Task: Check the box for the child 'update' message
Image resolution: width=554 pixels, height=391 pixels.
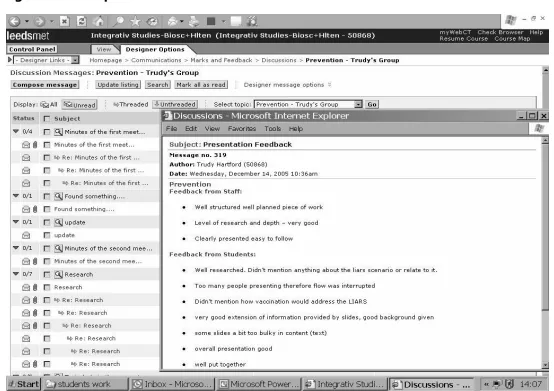Action: [47, 235]
